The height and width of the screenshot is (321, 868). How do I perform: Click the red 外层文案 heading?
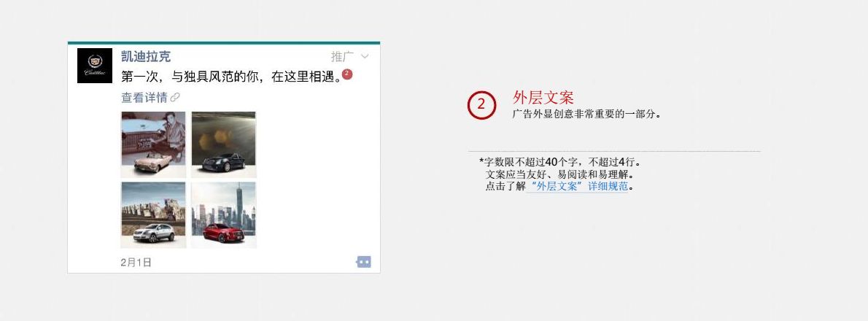click(x=543, y=98)
